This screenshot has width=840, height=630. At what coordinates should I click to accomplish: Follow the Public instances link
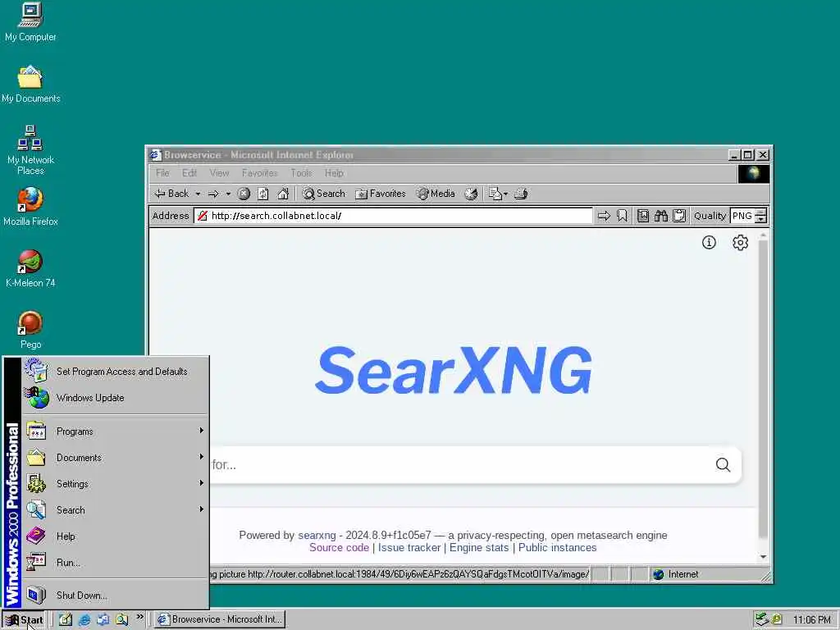(557, 547)
